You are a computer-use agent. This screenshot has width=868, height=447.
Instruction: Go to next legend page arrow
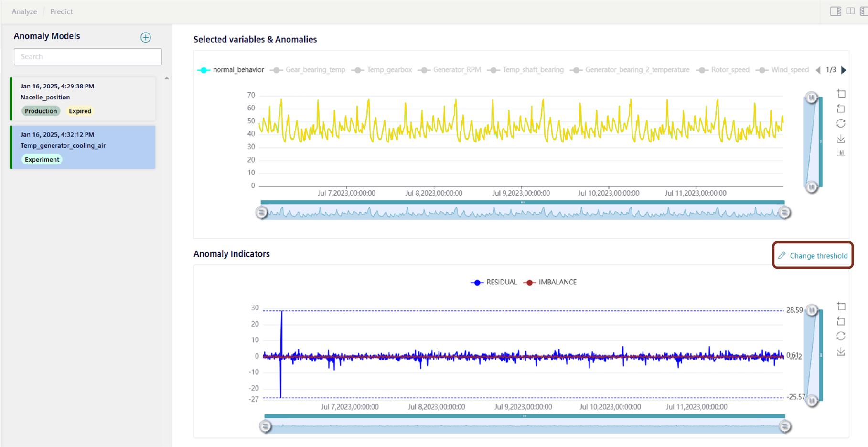(x=844, y=70)
